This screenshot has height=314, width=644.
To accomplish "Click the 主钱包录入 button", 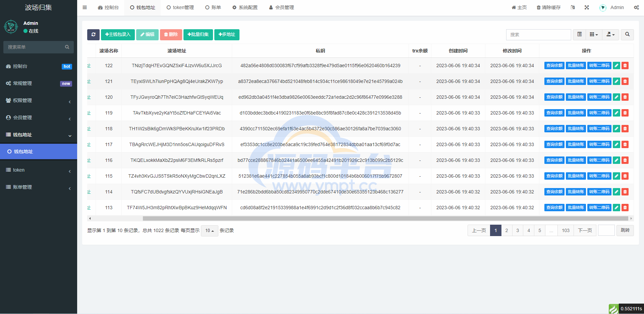I will point(118,35).
